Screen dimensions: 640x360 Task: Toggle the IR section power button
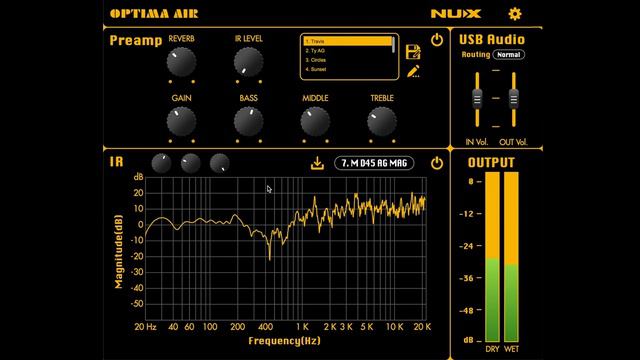437,163
